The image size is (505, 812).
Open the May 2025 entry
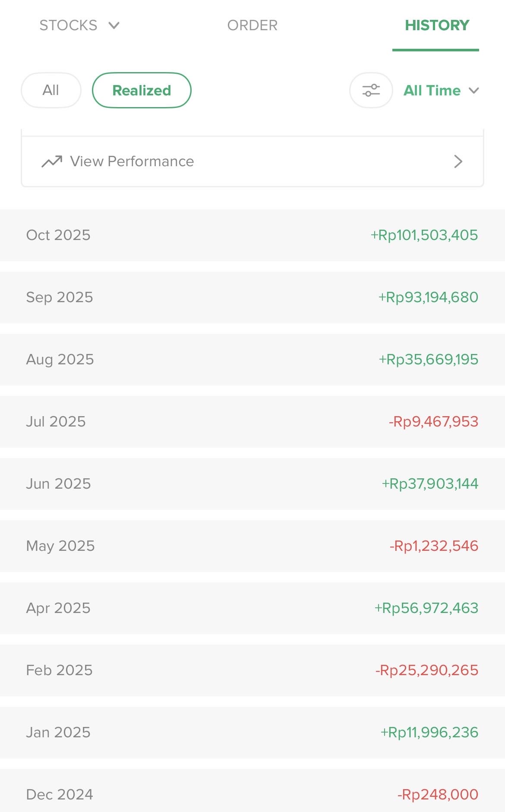[x=252, y=546]
